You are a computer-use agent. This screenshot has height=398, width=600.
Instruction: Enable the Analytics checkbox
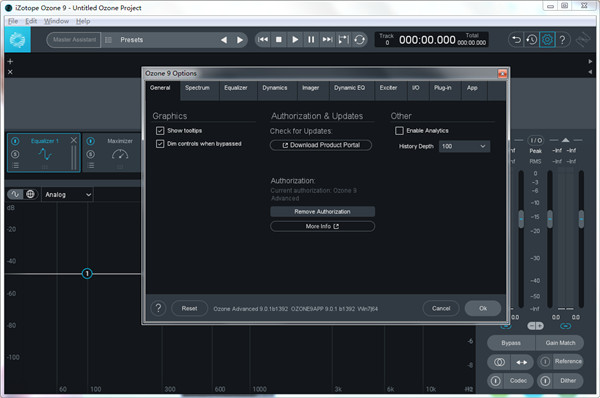pos(399,131)
